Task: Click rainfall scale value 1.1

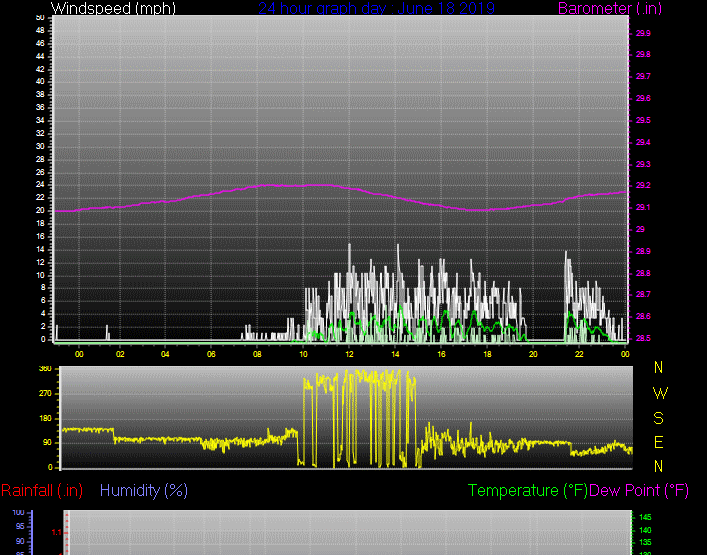Action: (x=56, y=532)
